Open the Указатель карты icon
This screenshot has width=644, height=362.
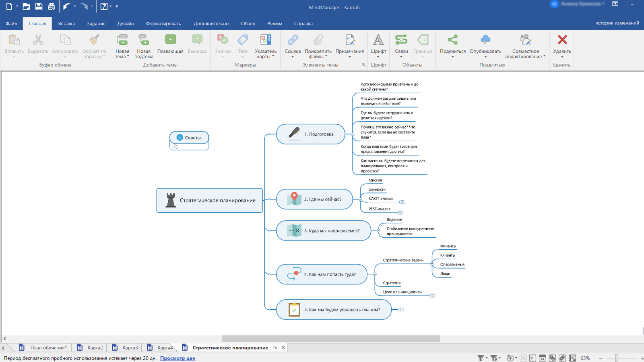(x=266, y=40)
